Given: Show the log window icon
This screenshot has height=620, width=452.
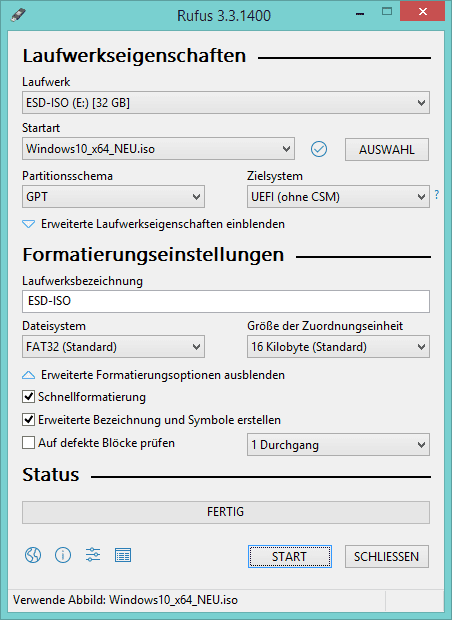Looking at the screenshot, I should pos(123,555).
